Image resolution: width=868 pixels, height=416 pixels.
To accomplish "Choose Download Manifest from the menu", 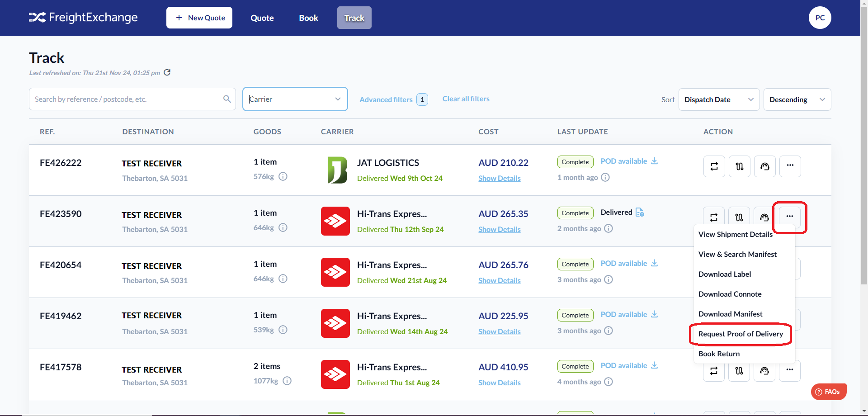I will click(731, 314).
